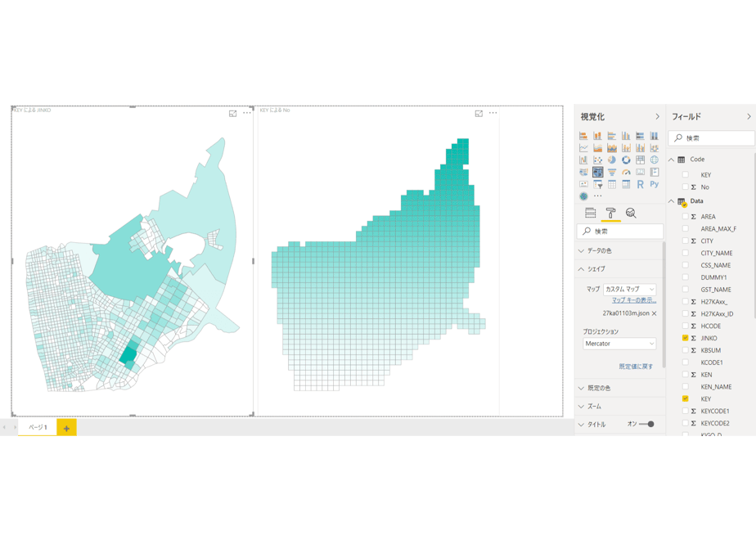Viewport: 756px width, 540px height.
Task: Check the AREA field checkbox
Action: point(685,217)
